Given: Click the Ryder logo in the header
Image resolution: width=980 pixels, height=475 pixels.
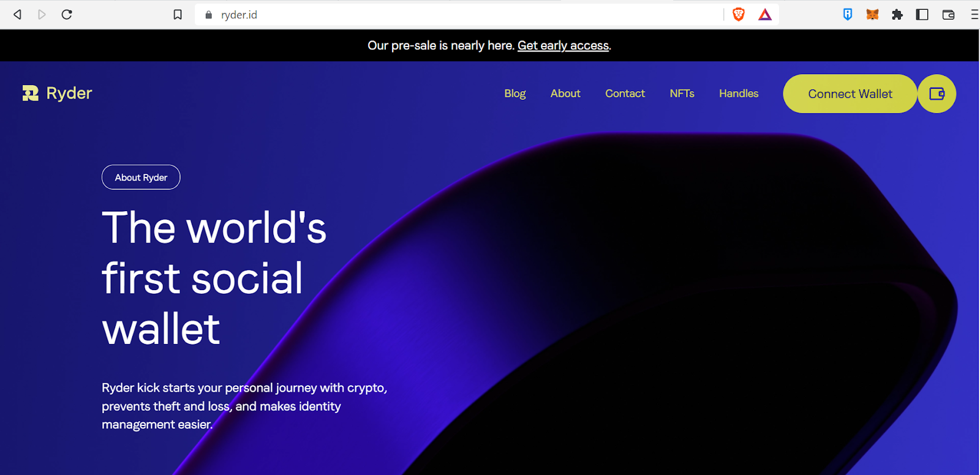Looking at the screenshot, I should click(x=57, y=93).
